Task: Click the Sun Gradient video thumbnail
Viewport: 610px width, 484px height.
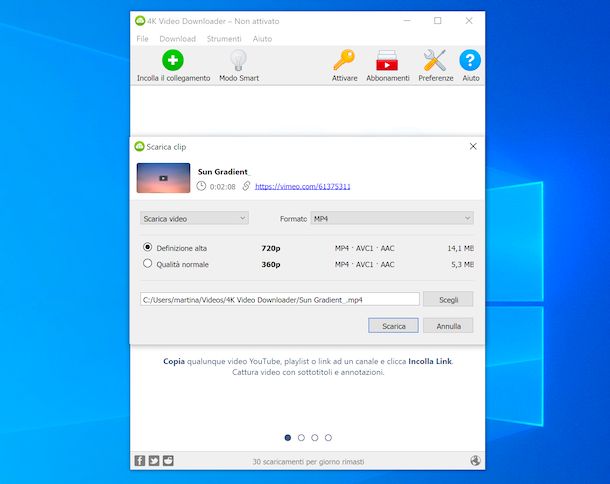Action: pyautogui.click(x=163, y=178)
